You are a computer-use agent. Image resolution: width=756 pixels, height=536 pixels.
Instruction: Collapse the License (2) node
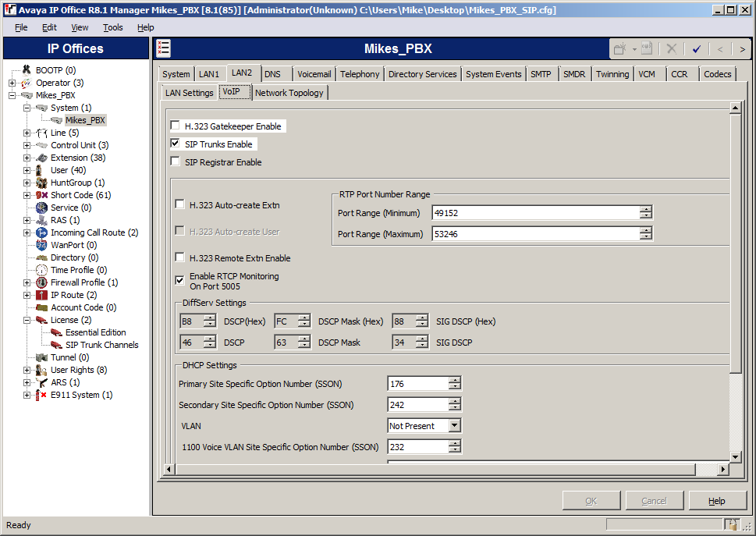pos(27,320)
